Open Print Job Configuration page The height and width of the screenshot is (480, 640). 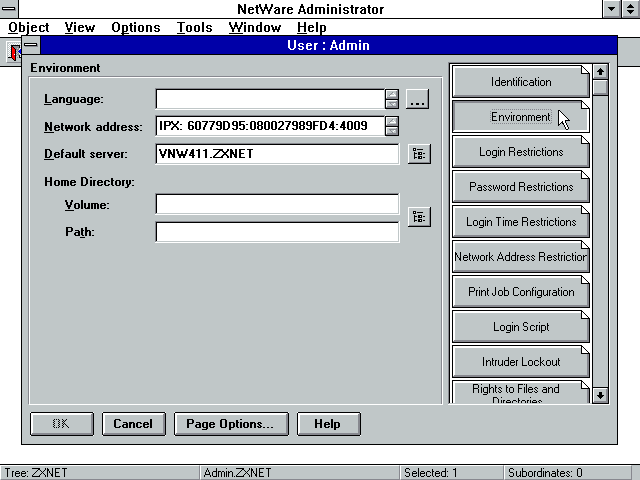coord(521,292)
